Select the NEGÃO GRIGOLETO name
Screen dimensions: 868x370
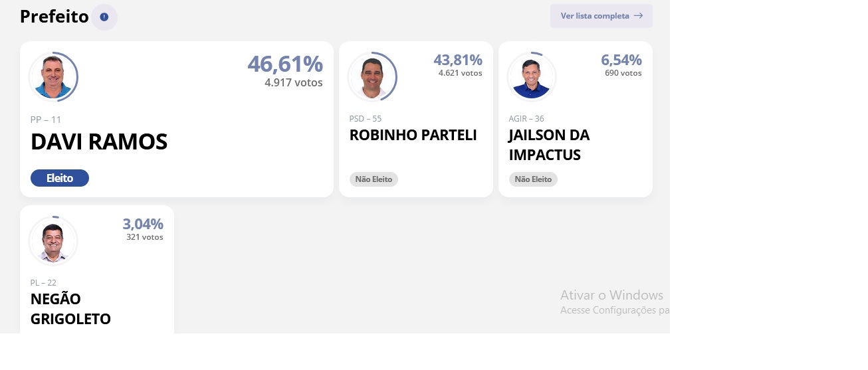coord(70,309)
